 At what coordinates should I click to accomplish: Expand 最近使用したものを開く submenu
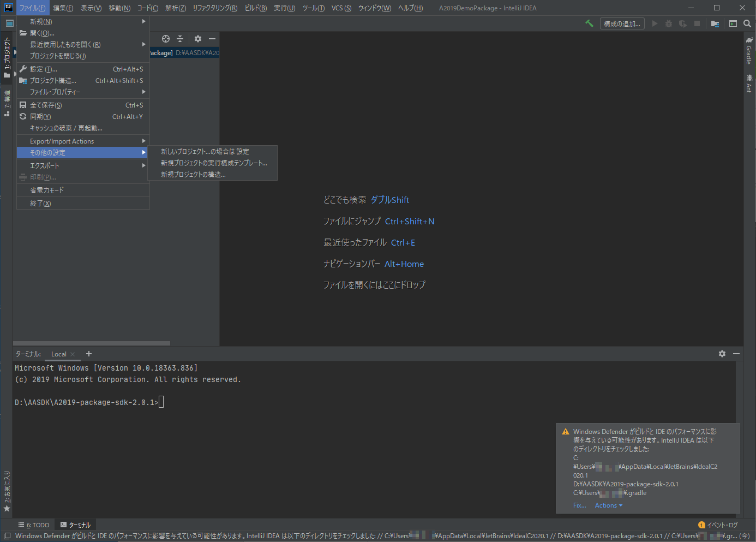point(83,44)
